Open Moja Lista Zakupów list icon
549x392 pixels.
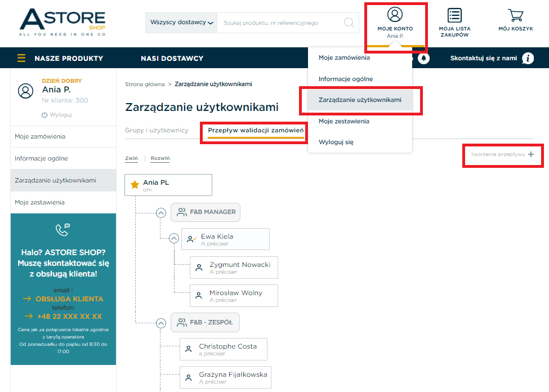(x=454, y=15)
